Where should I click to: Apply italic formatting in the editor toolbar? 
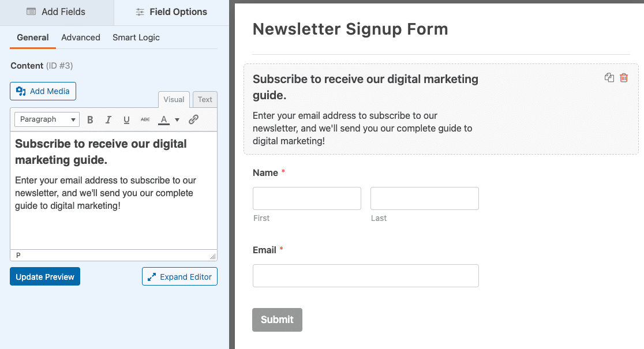[x=108, y=120]
